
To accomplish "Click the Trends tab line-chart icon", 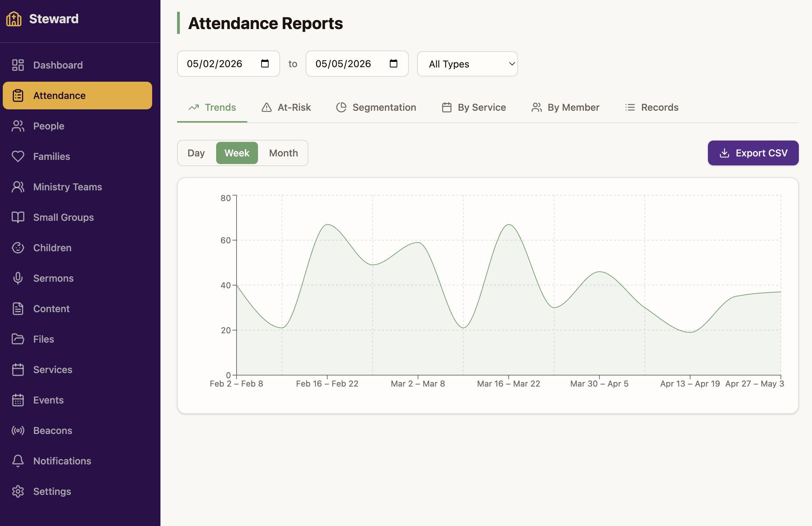I will click(x=194, y=107).
